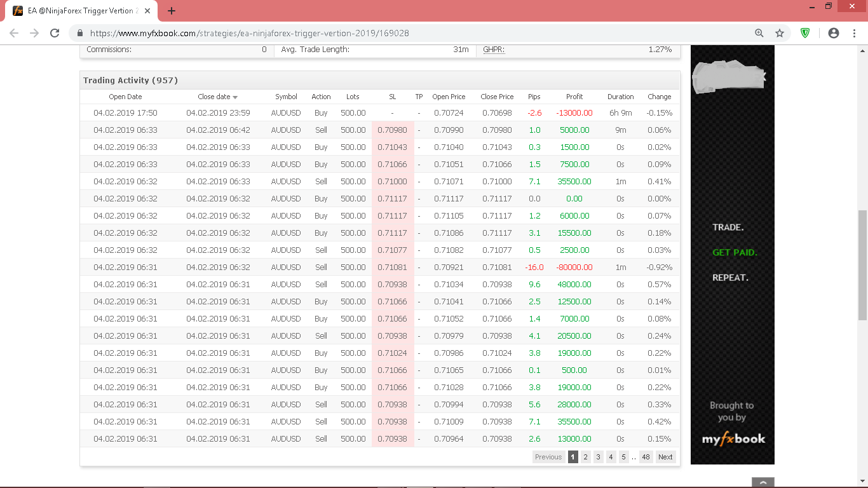Go to page 4 of trades

coord(611,457)
